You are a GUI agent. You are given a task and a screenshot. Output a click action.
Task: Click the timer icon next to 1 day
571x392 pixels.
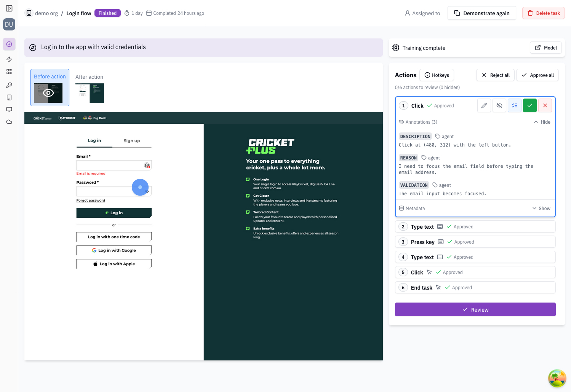[127, 13]
